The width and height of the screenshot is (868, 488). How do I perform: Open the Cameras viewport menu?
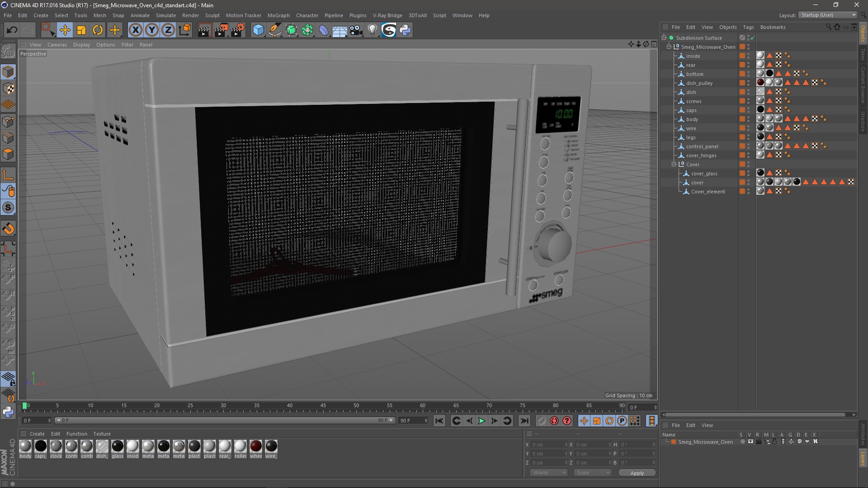[57, 45]
